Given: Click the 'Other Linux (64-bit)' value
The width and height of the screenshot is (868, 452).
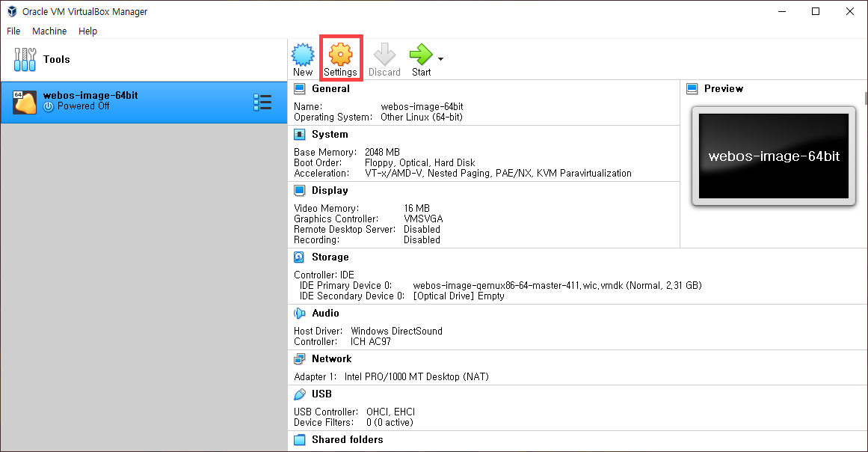Looking at the screenshot, I should (421, 117).
